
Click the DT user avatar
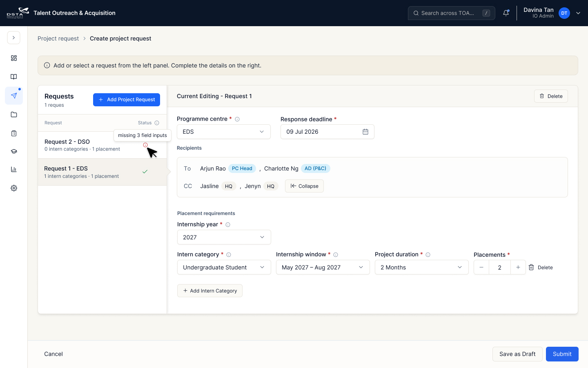point(564,13)
